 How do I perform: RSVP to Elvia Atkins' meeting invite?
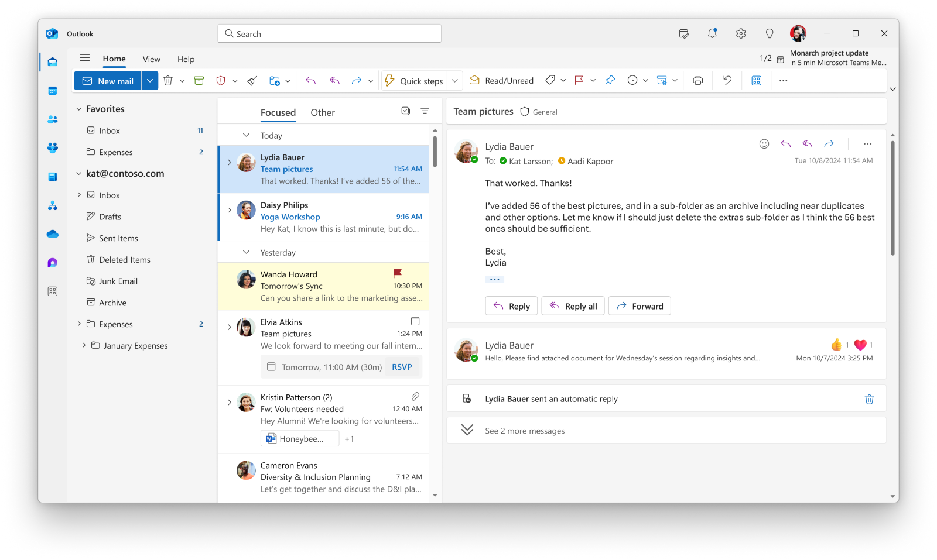pyautogui.click(x=402, y=367)
